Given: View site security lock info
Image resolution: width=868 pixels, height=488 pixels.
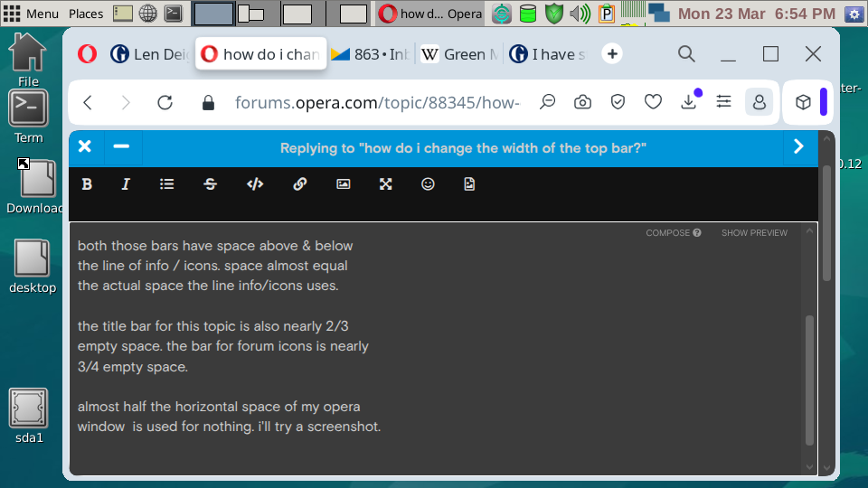Looking at the screenshot, I should [208, 102].
